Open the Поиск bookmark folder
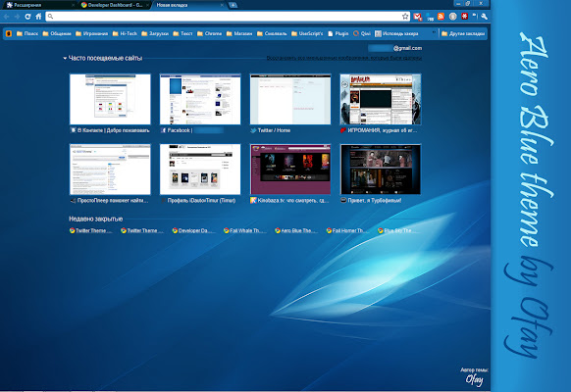This screenshot has height=392, width=571. (x=27, y=34)
